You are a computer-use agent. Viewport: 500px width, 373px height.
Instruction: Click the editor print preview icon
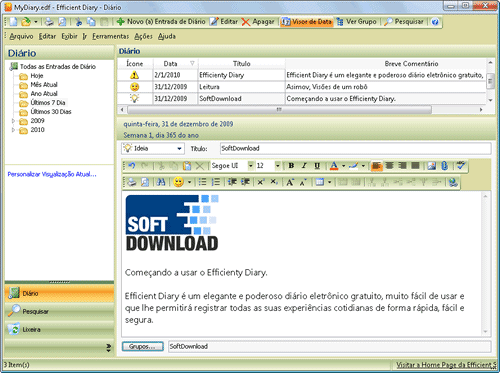coord(145,182)
